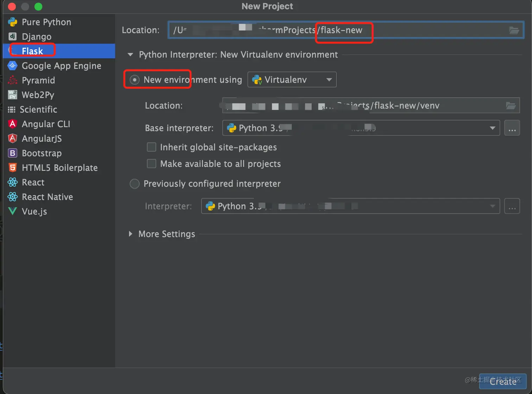This screenshot has height=394, width=532.
Task: Click the 'AngularJS' label text
Action: point(42,138)
